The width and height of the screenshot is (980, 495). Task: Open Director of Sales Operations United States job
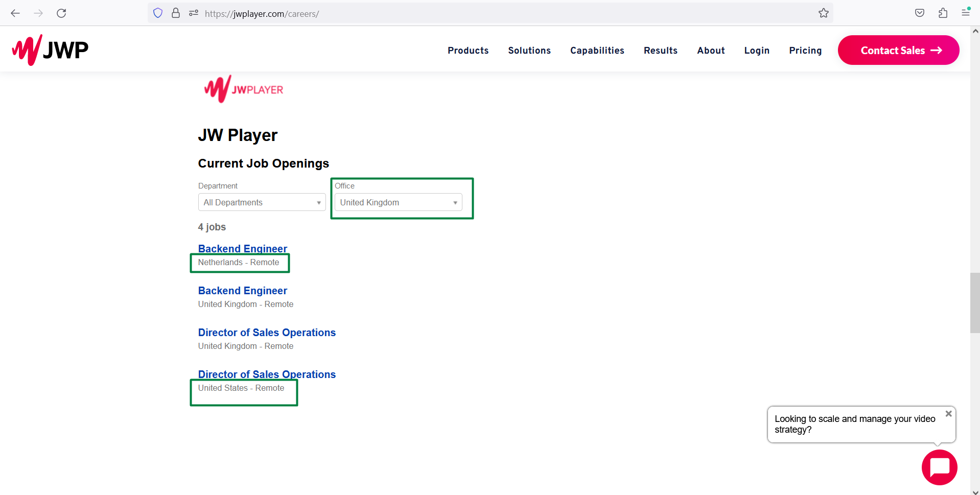point(267,374)
